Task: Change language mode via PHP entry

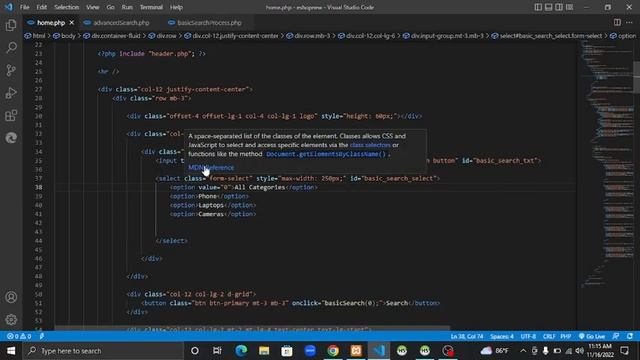Action: [565, 336]
